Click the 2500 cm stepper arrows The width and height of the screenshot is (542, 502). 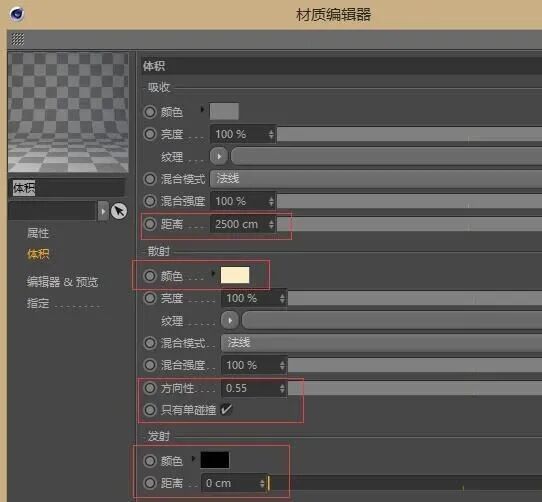[271, 224]
